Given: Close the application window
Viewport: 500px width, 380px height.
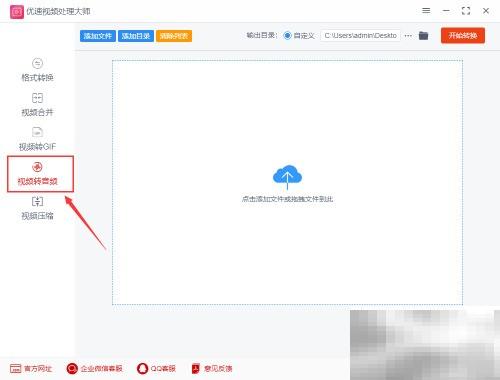Looking at the screenshot, I should (486, 11).
